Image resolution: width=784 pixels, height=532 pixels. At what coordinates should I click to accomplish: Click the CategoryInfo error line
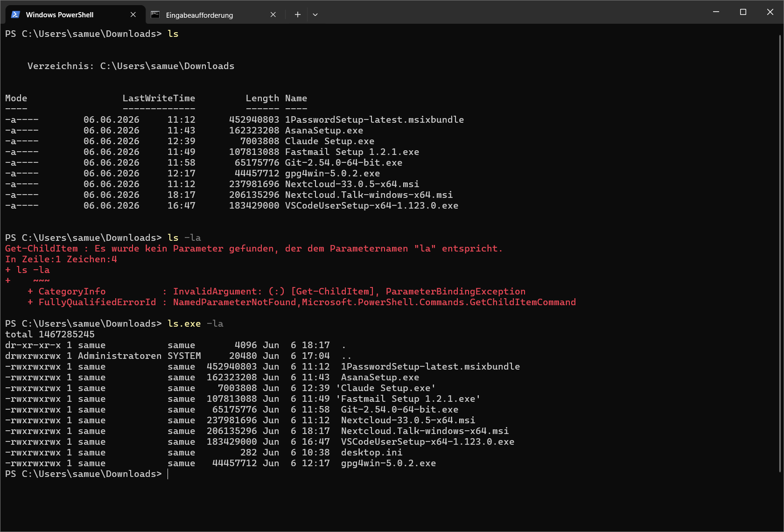(x=276, y=291)
